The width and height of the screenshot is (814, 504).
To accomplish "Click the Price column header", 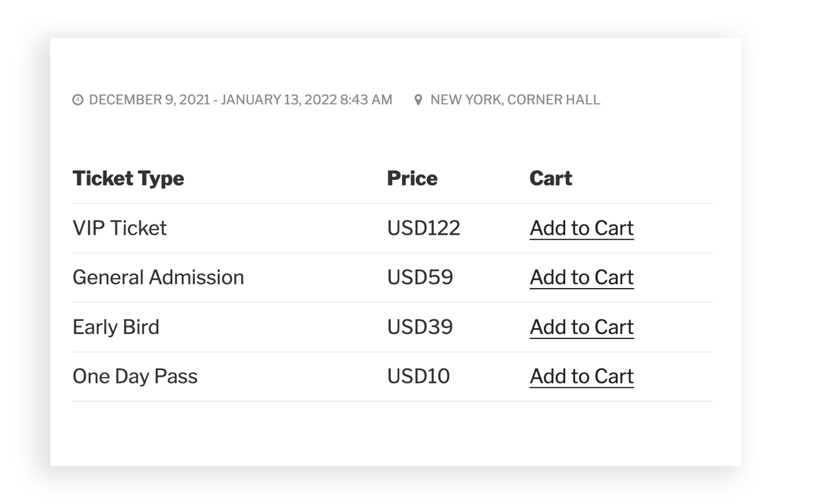I will pyautogui.click(x=412, y=179).
